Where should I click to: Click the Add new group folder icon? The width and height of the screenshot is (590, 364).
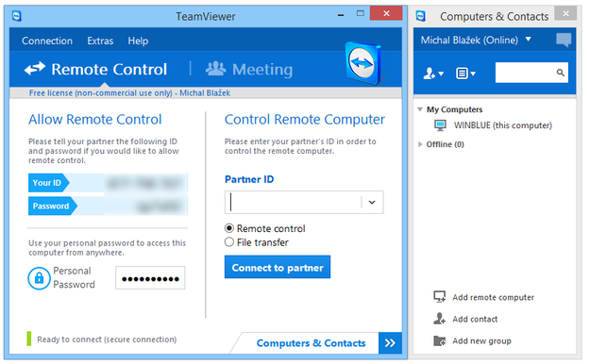click(439, 340)
